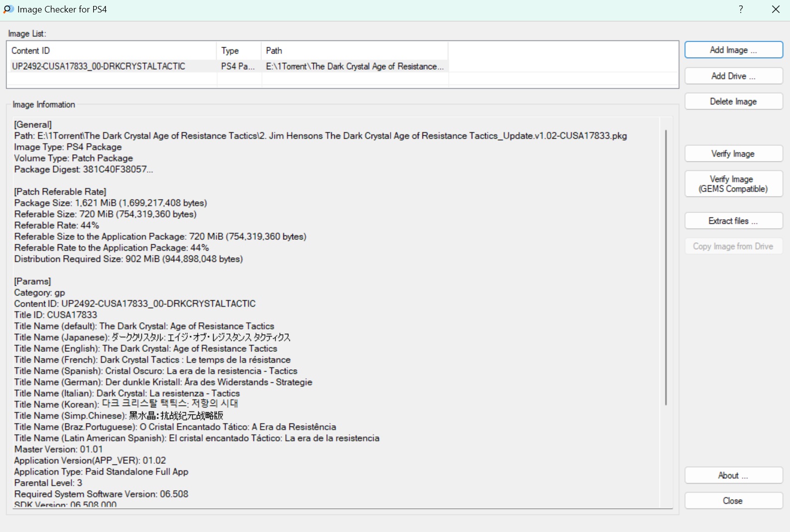Click the Add Image button
This screenshot has width=790, height=532.
click(x=734, y=50)
